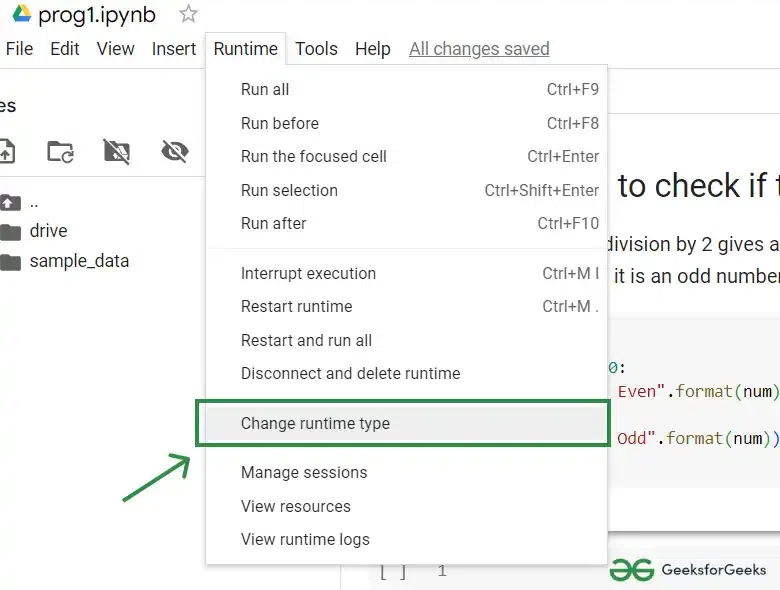Open the drive folder

coord(48,231)
